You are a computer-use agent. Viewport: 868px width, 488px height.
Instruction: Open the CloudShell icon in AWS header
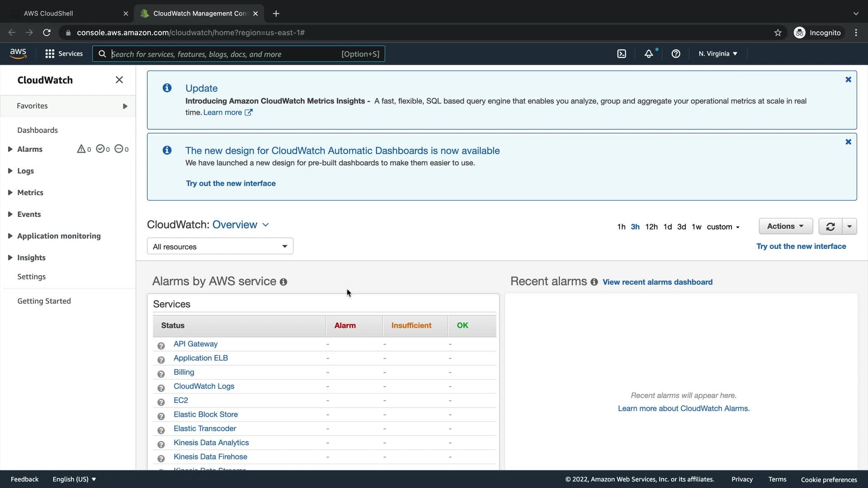[x=622, y=54]
